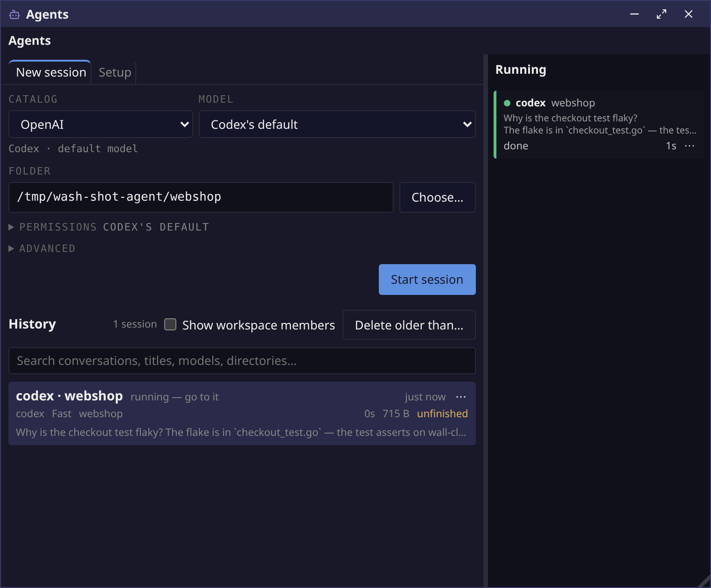The height and width of the screenshot is (588, 711).
Task: Click the Delete older than... button
Action: click(x=409, y=325)
